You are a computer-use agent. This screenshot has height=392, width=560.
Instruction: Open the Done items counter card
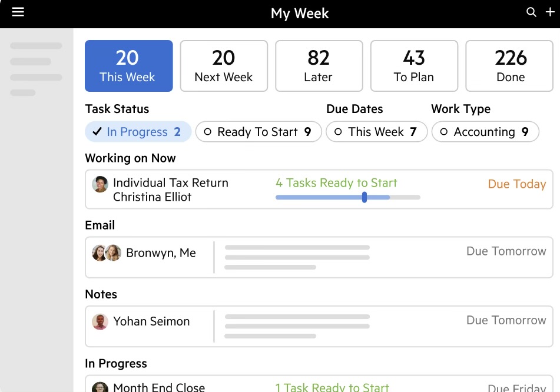click(x=509, y=65)
